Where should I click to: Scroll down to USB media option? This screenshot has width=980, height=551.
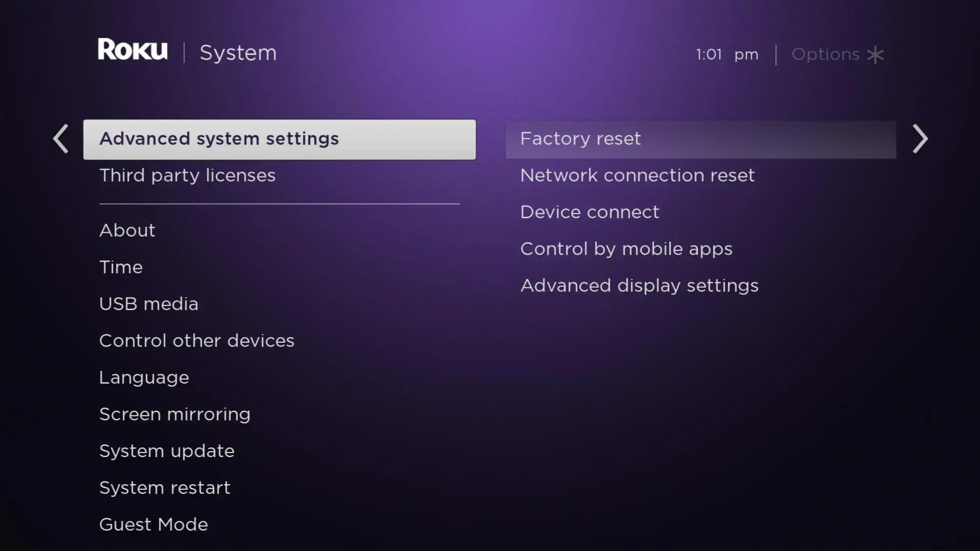pos(149,304)
